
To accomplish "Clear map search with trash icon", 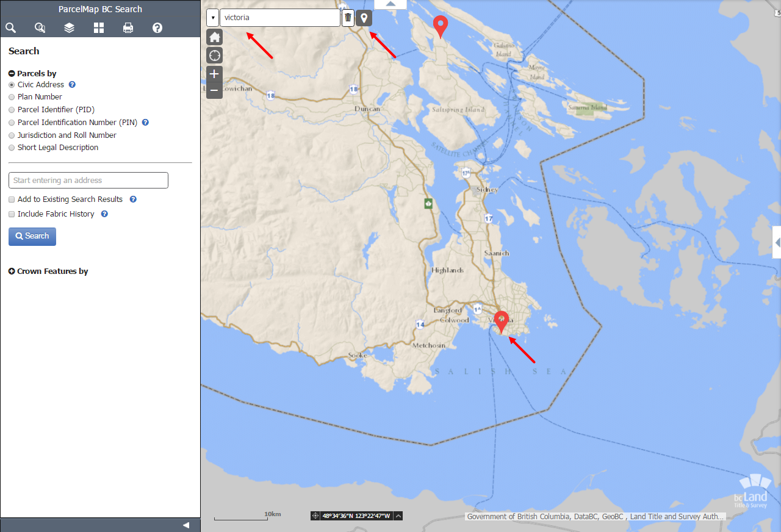I will (x=348, y=18).
